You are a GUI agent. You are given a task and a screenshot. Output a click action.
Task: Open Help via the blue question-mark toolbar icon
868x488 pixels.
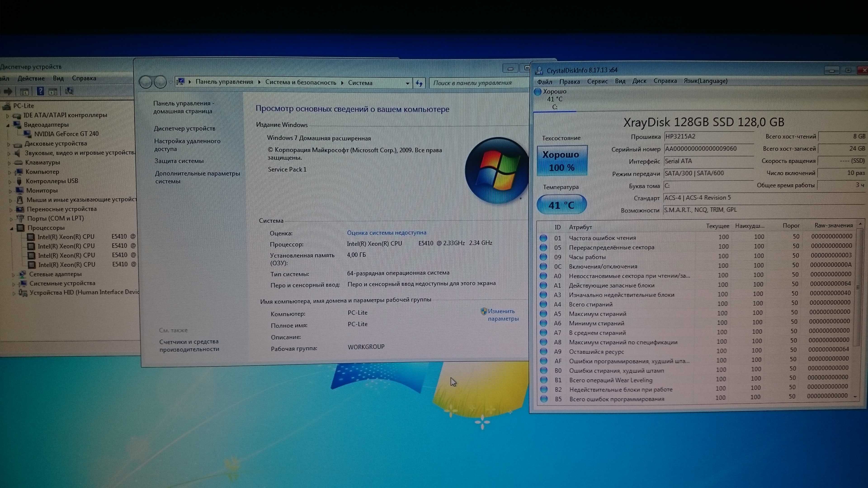[x=40, y=91]
